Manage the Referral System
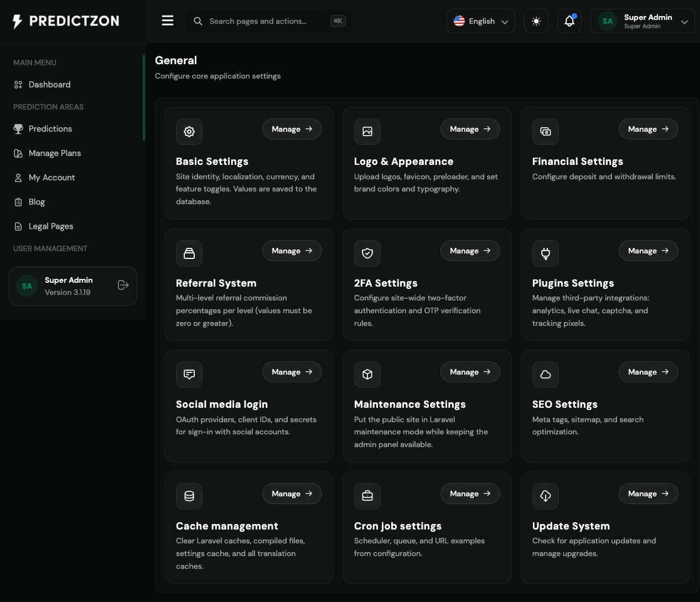Image resolution: width=700 pixels, height=602 pixels. pos(292,251)
